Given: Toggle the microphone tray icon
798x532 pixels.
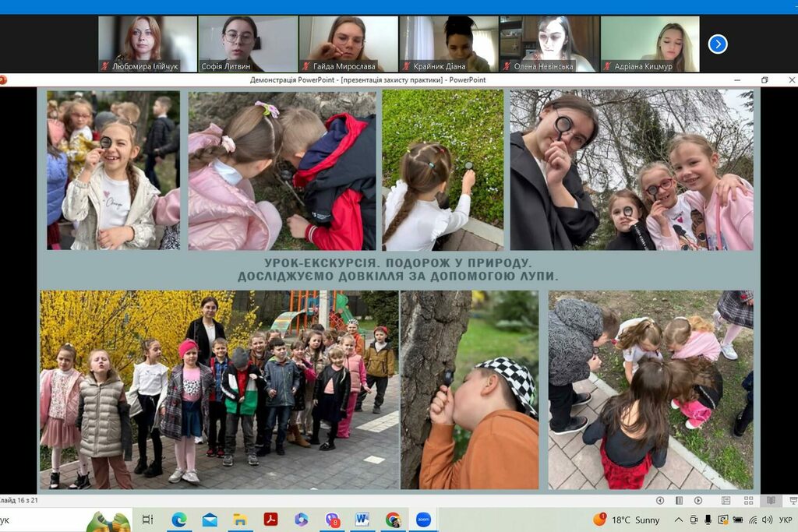Looking at the screenshot, I should pyautogui.click(x=708, y=520).
